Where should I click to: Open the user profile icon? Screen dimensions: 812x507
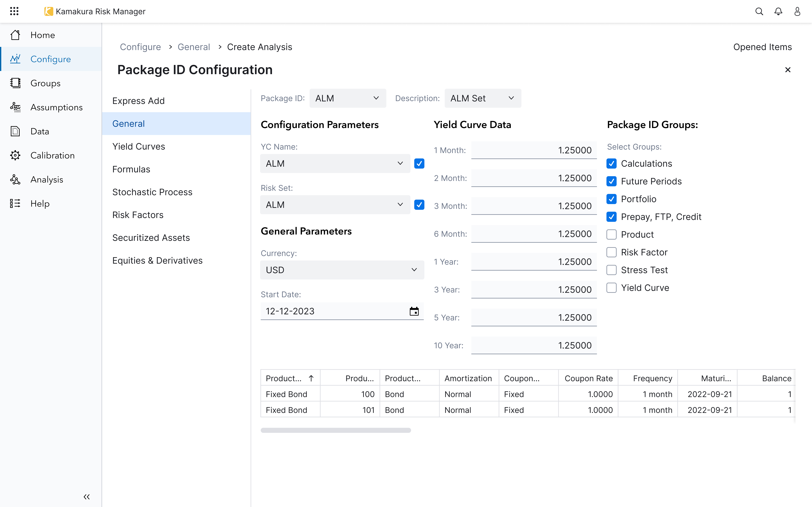(797, 11)
